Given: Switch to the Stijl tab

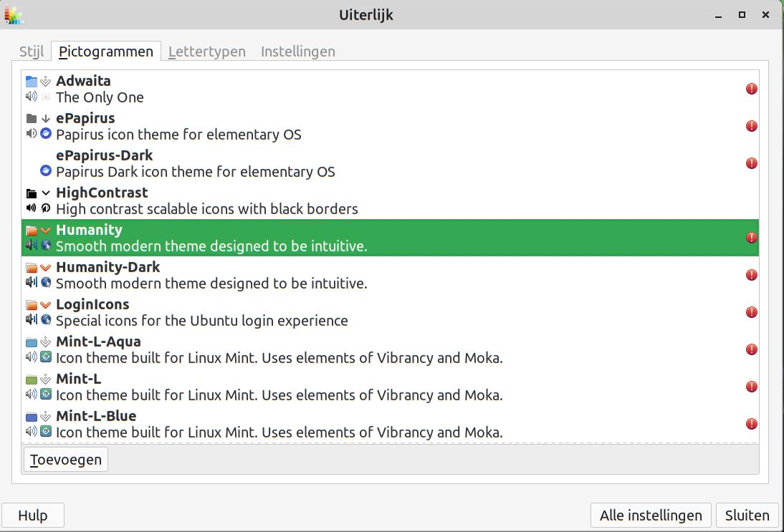Looking at the screenshot, I should pos(32,52).
